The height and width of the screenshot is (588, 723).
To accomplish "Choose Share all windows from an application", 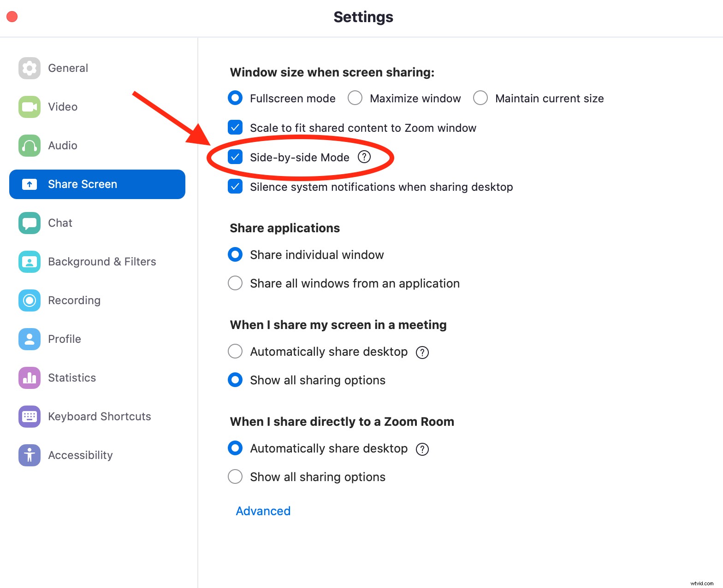I will tap(235, 283).
